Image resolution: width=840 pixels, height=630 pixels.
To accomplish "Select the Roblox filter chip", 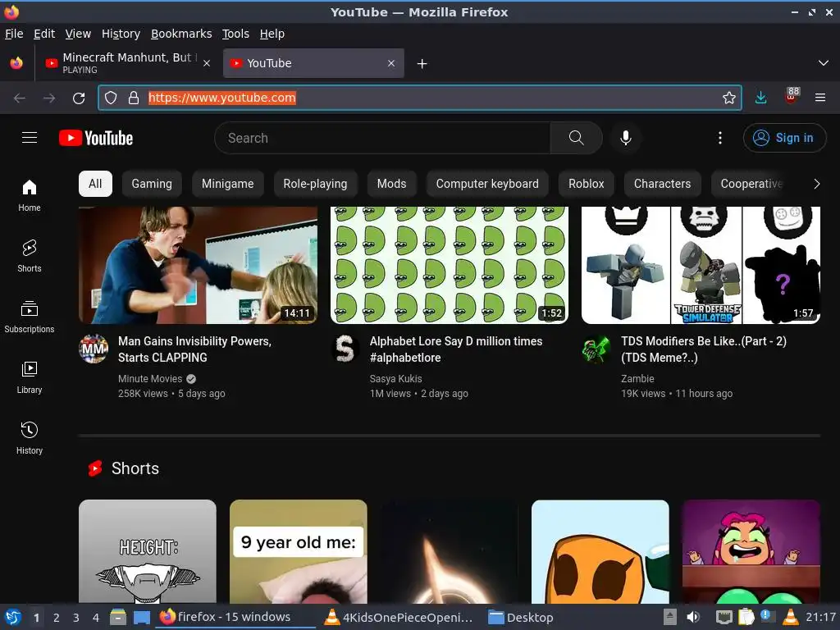I will pyautogui.click(x=586, y=184).
